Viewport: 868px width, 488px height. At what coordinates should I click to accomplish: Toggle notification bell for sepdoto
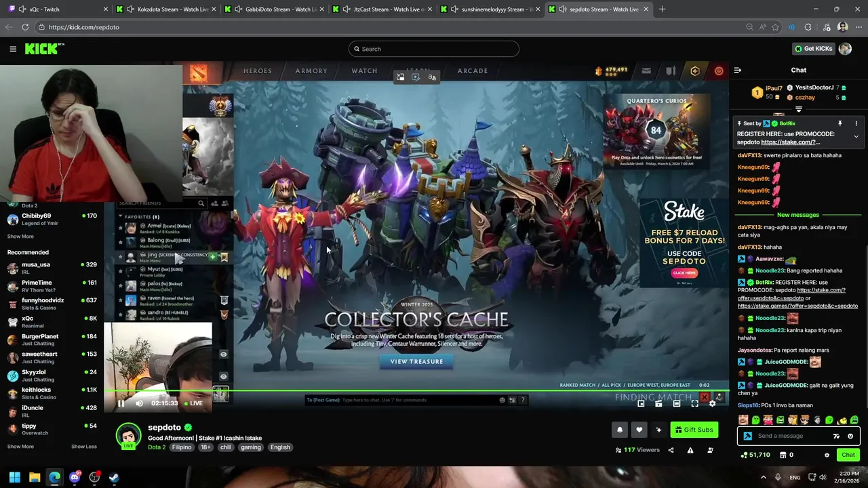[619, 430]
